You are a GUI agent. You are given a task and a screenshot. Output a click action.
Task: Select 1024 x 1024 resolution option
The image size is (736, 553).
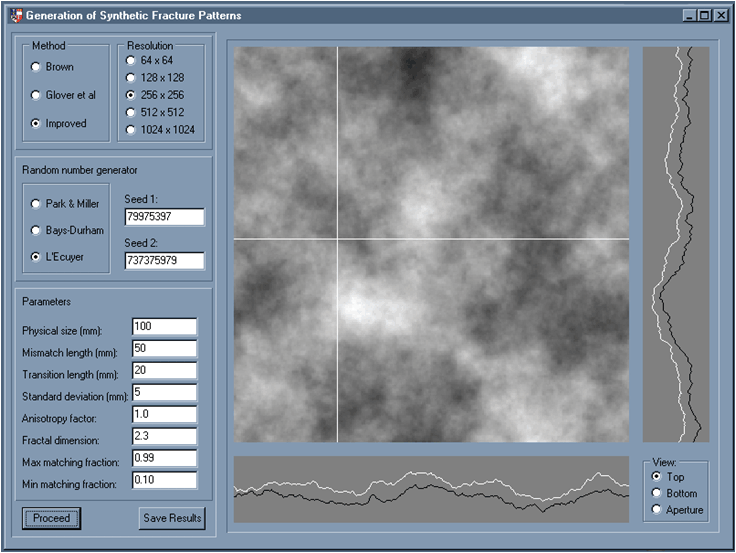pyautogui.click(x=131, y=129)
